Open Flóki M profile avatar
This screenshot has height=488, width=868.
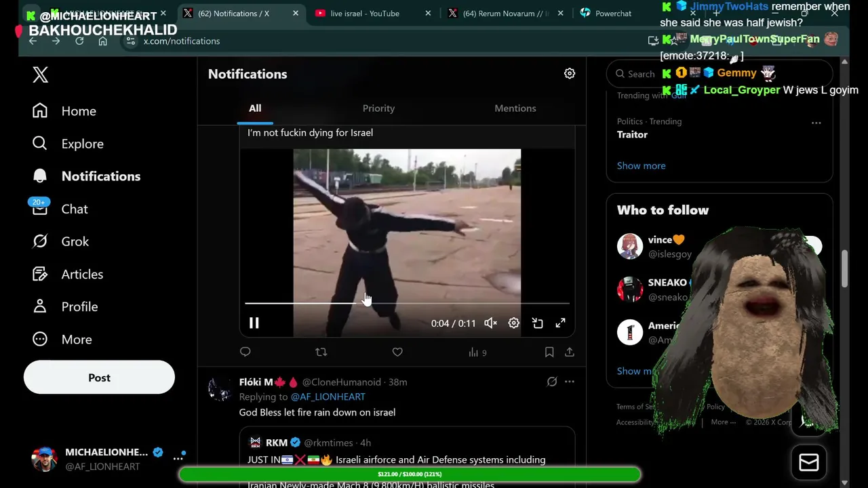[x=220, y=389]
